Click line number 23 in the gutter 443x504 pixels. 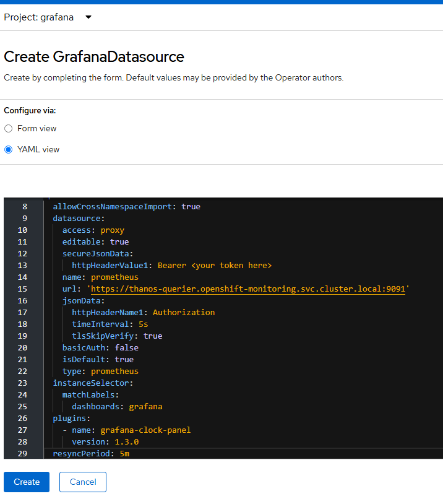click(22, 383)
